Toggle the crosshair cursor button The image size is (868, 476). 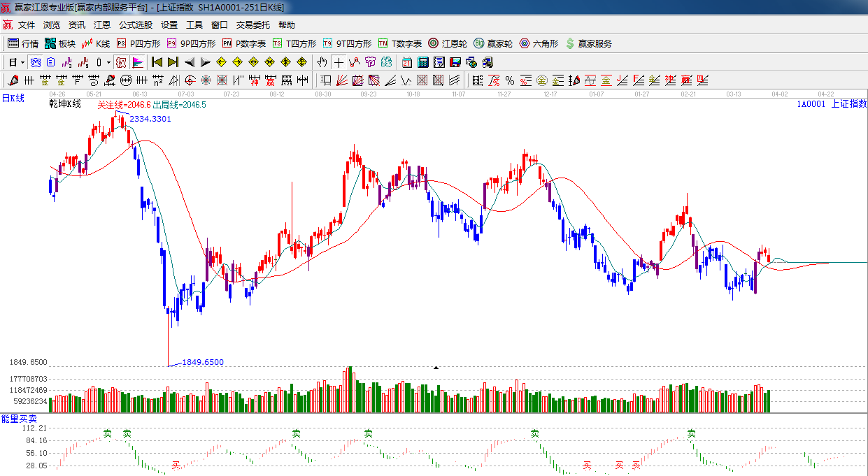[339, 62]
